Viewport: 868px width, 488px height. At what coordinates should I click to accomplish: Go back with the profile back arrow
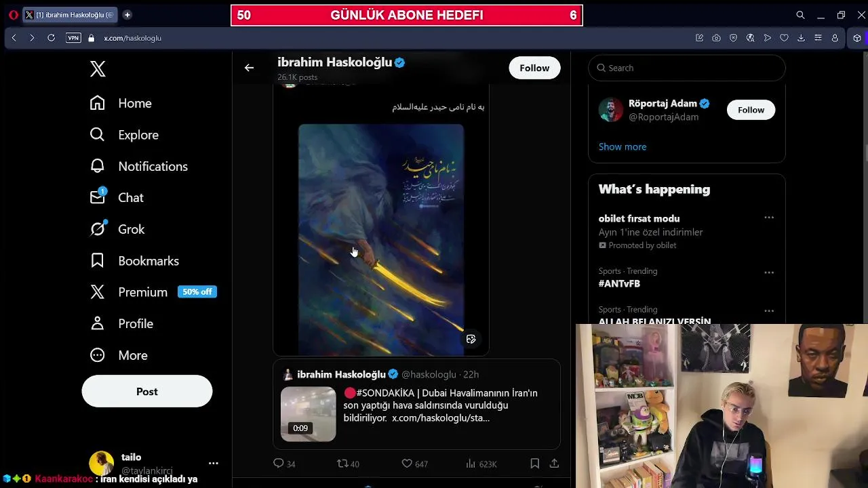249,68
